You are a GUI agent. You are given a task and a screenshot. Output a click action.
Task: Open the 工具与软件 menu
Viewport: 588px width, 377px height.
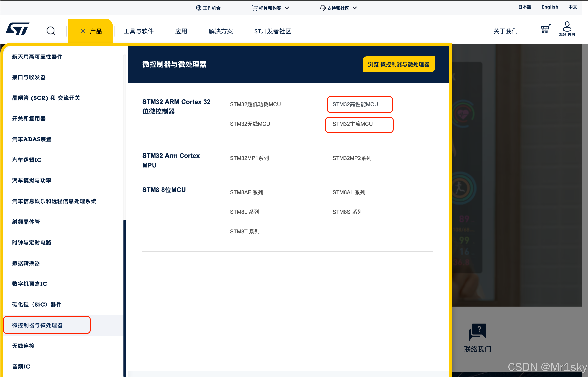coord(138,31)
